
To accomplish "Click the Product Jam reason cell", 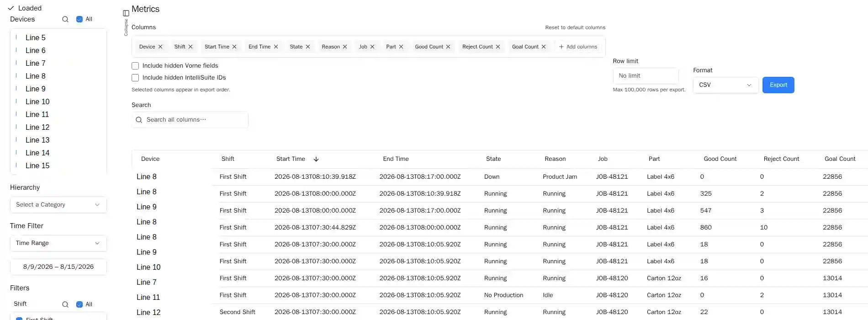I will pos(560,177).
